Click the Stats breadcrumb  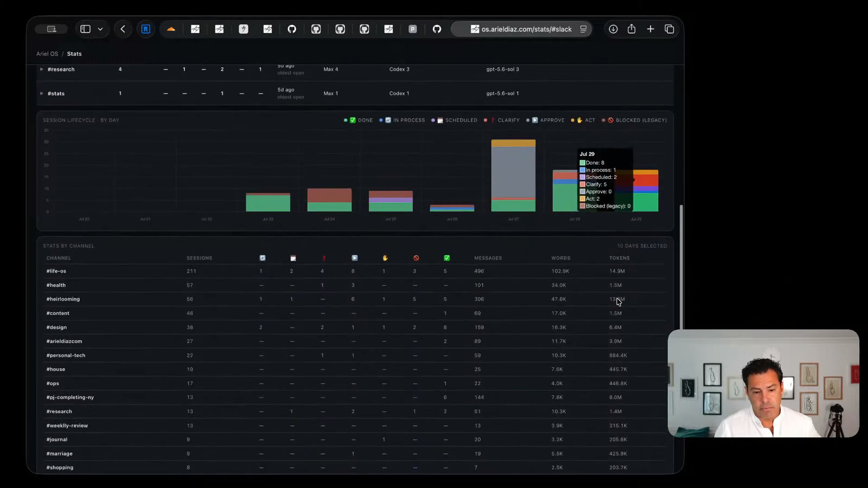tap(74, 54)
